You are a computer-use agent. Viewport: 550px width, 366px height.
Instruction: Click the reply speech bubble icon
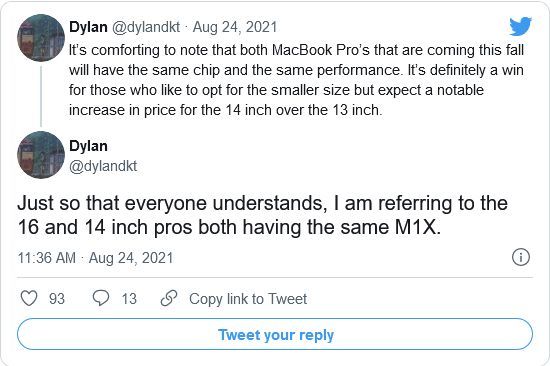coord(101,298)
